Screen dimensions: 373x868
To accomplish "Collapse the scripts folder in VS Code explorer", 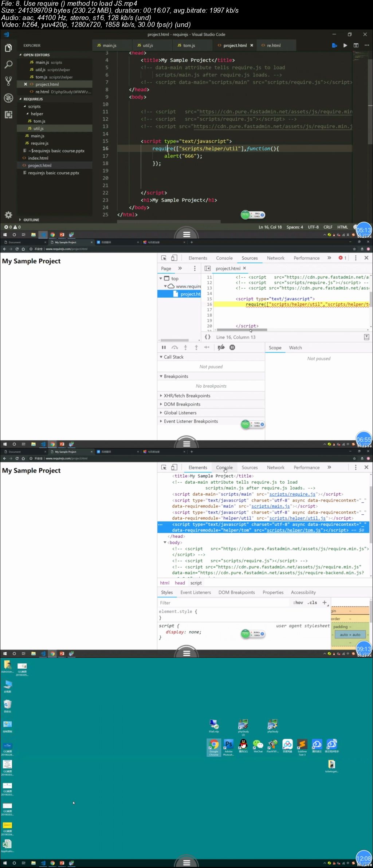I will (x=25, y=106).
